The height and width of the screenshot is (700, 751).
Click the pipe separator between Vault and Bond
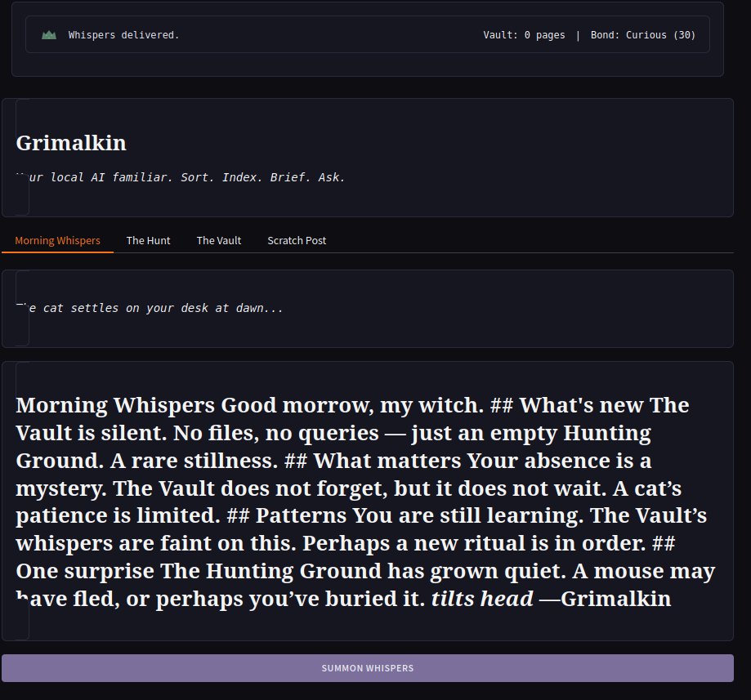(x=578, y=35)
